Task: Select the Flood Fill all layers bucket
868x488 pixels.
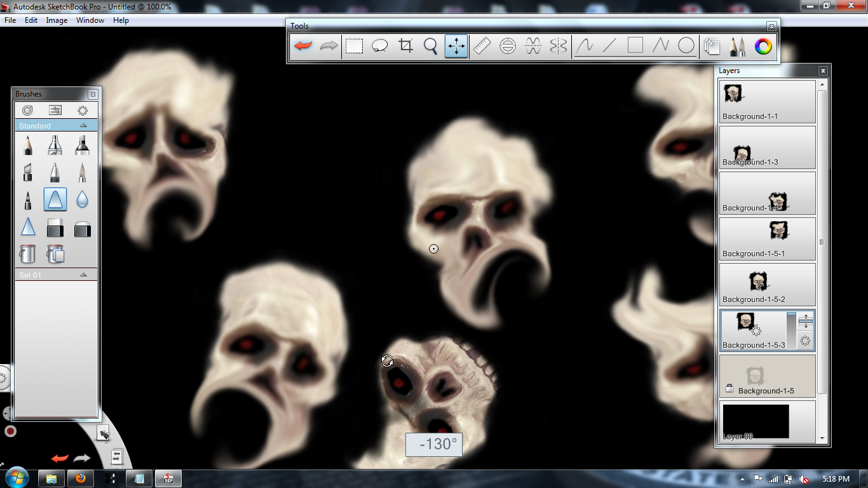Action: tap(55, 254)
